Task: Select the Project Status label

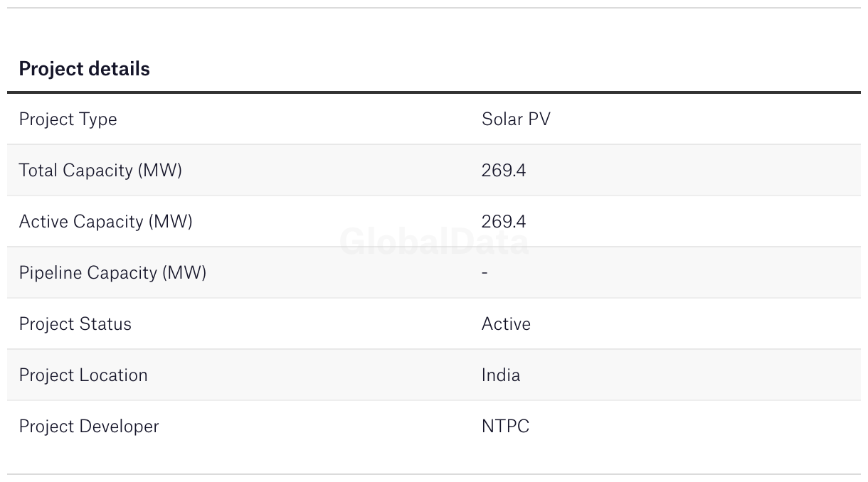Action: (75, 324)
